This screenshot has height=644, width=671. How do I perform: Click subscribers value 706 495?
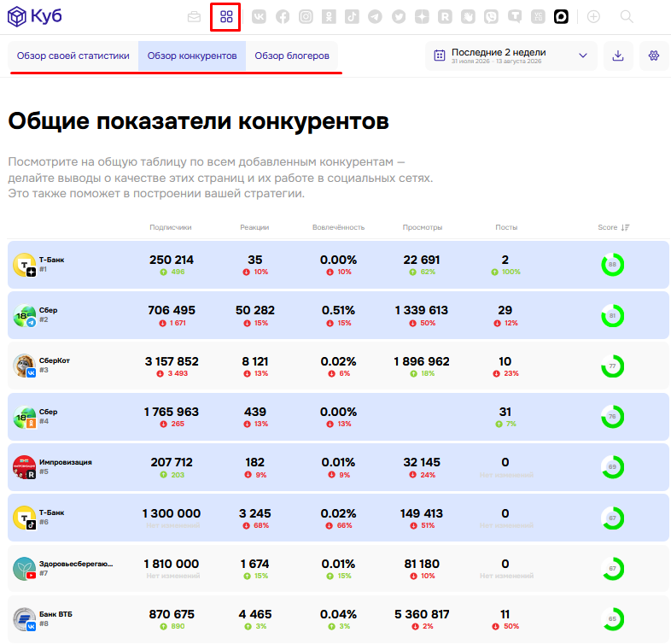172,310
